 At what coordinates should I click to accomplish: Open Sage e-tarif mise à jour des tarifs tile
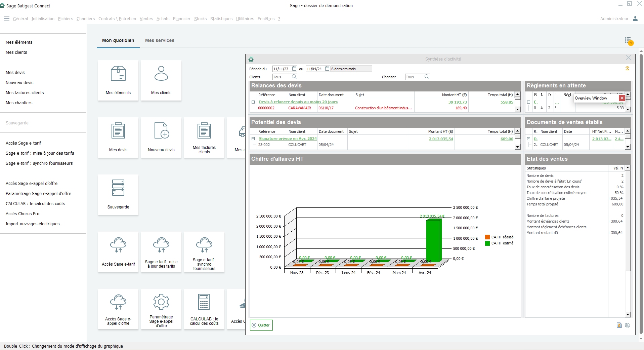[161, 252]
